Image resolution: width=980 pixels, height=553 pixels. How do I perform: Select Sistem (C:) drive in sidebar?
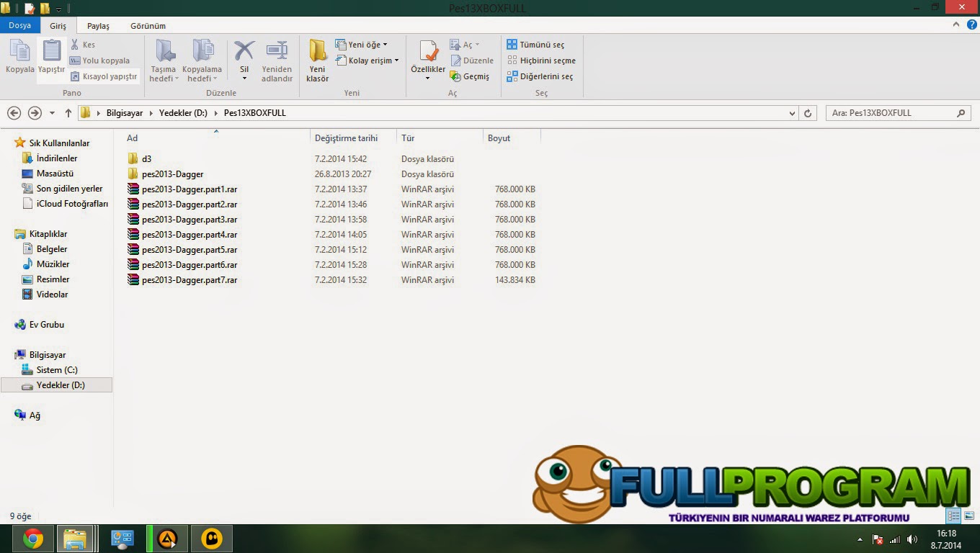tap(57, 370)
